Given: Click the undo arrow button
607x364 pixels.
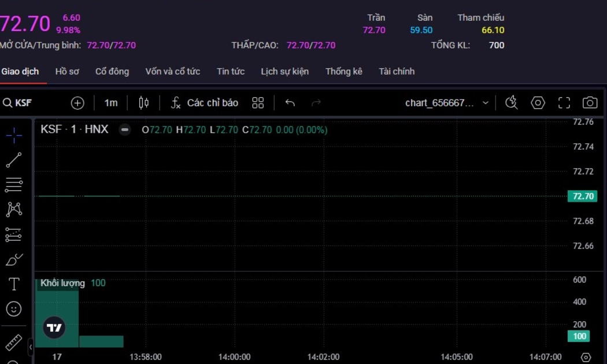Looking at the screenshot, I should coord(290,103).
